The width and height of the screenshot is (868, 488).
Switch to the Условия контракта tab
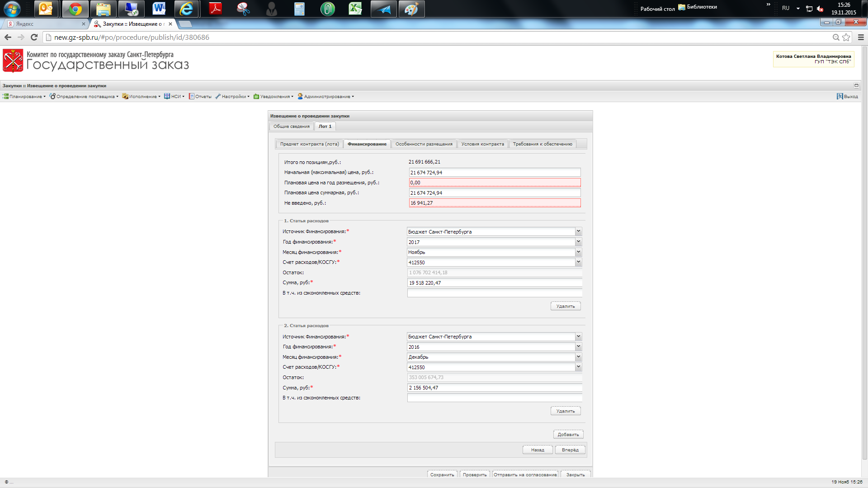(482, 144)
